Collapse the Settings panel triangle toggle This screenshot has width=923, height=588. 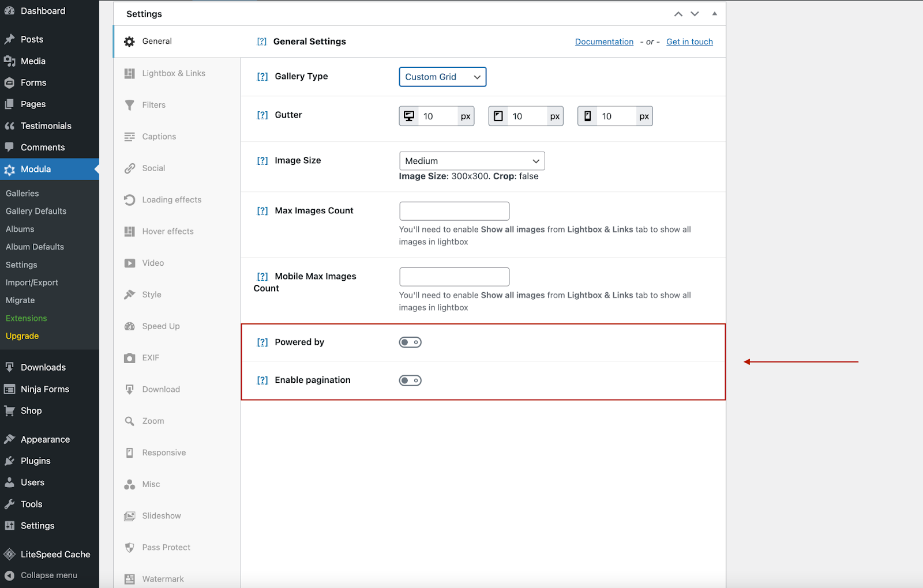[x=715, y=13]
